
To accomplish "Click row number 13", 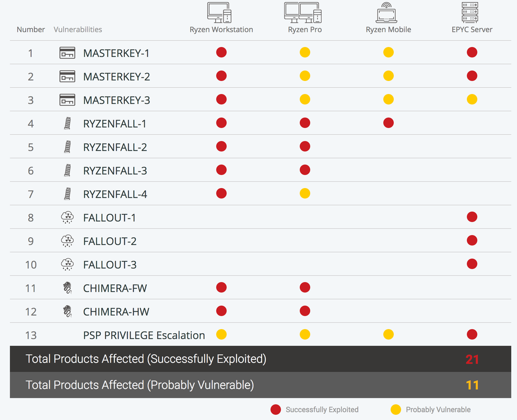I will click(x=31, y=335).
